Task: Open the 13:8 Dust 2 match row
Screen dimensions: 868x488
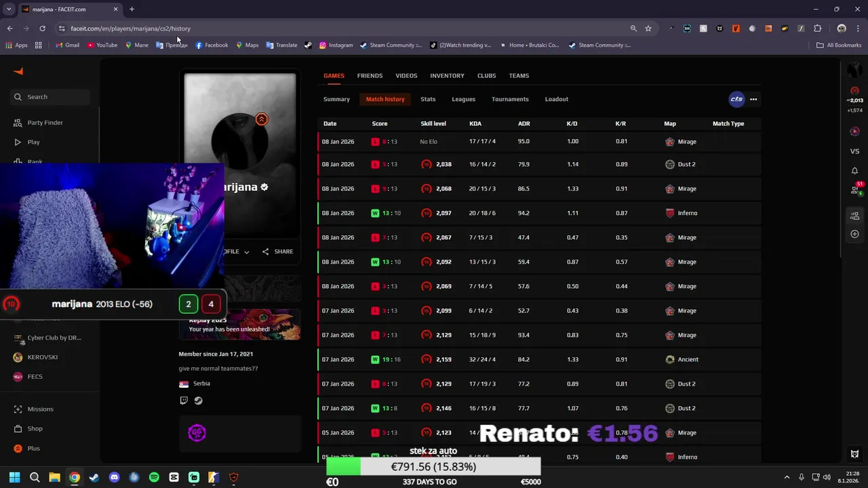Action: [539, 408]
